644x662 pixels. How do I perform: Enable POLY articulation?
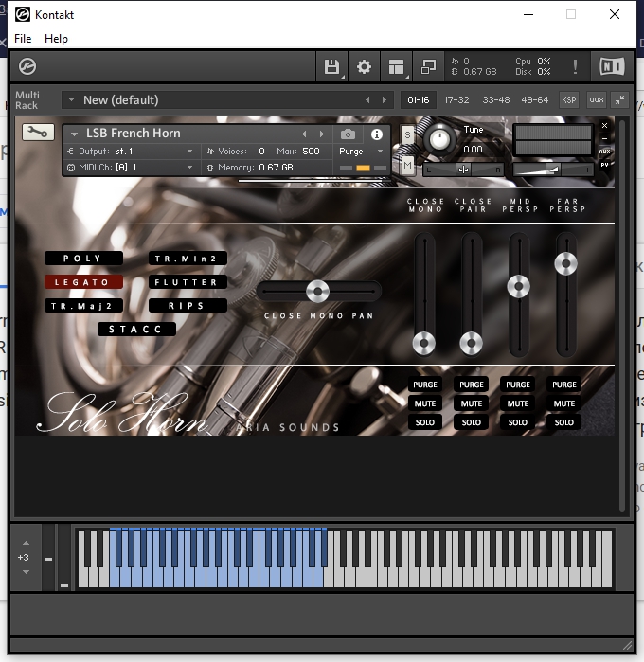[x=83, y=259]
